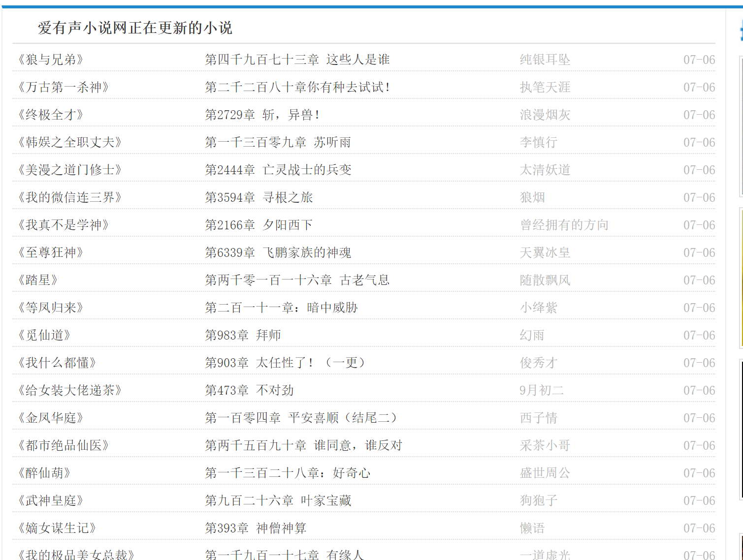Open the novel 《我的微信连三界》
743x560 pixels.
click(70, 197)
